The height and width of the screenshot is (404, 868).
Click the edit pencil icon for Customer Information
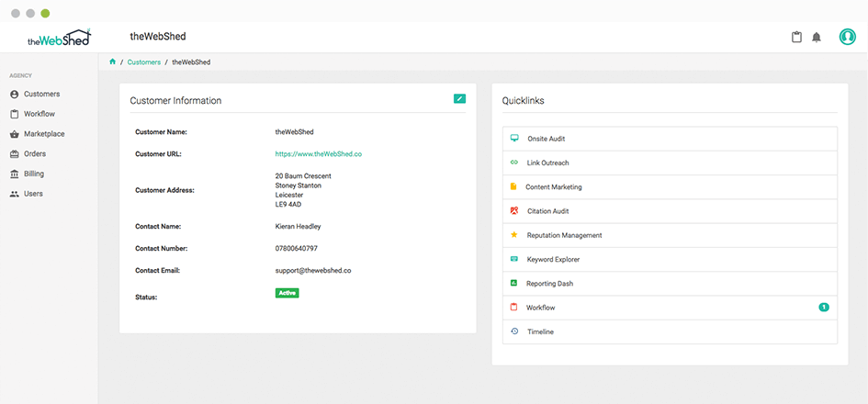(x=459, y=98)
